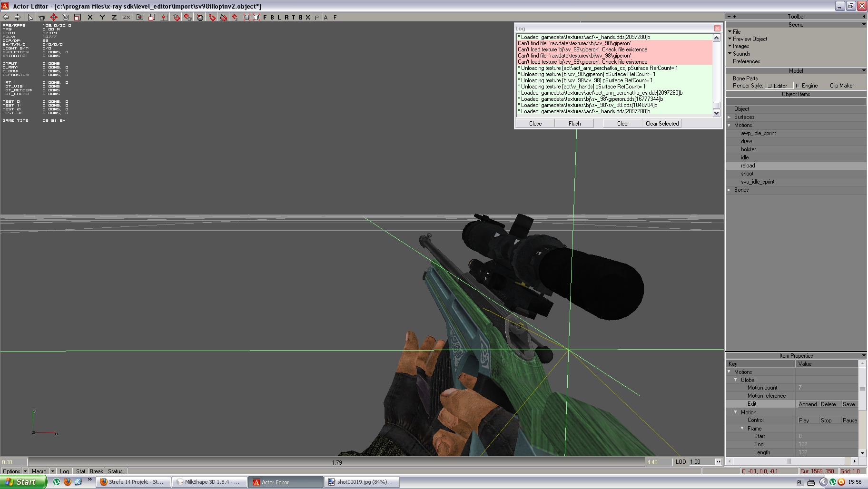Activate the Scale tool
This screenshot has height=489, width=868.
[78, 17]
